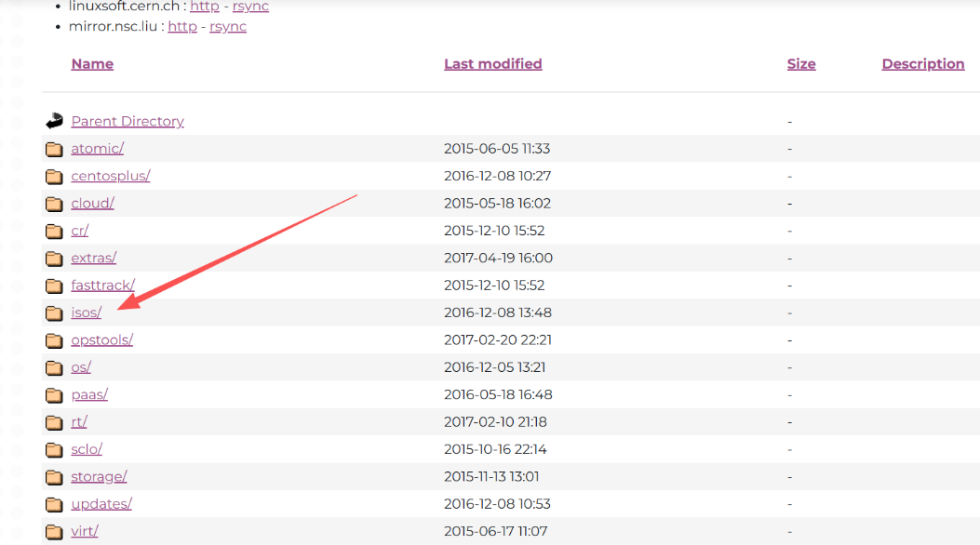Open the atomic/ directory link
The width and height of the screenshot is (980, 545).
click(98, 149)
